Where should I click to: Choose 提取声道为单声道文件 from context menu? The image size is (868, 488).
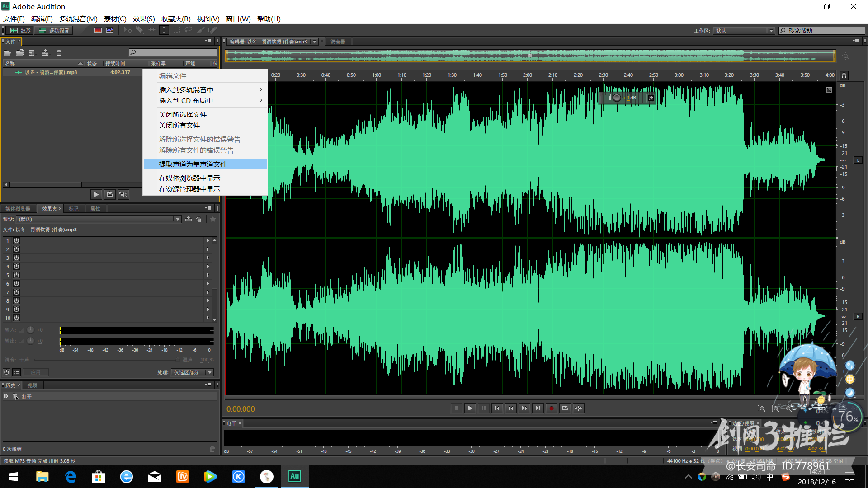[193, 164]
